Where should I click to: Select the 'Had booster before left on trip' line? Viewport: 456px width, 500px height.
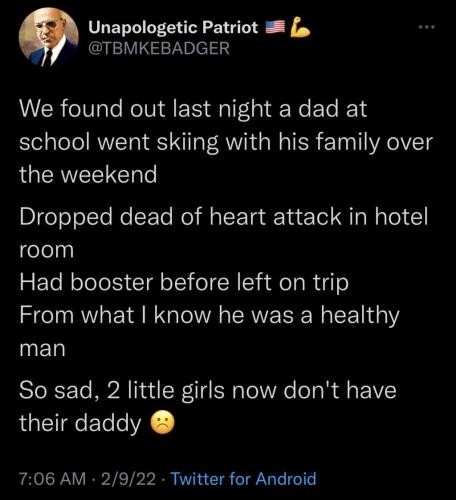[184, 283]
